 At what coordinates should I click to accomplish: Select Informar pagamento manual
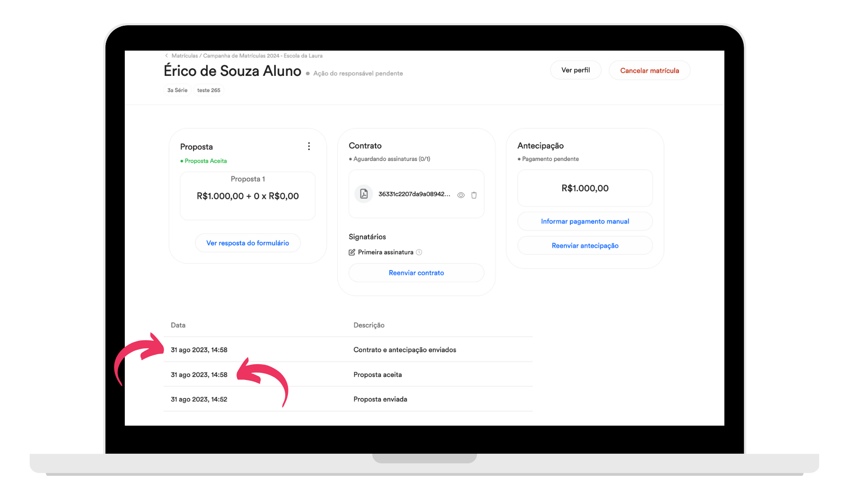[x=585, y=221]
